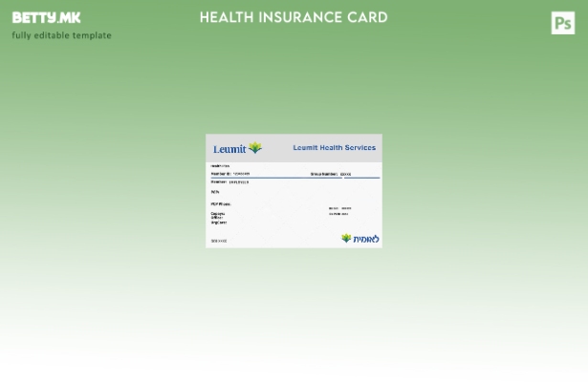This screenshot has height=382, width=588.
Task: Select the Group Number field on card
Action: 331,174
